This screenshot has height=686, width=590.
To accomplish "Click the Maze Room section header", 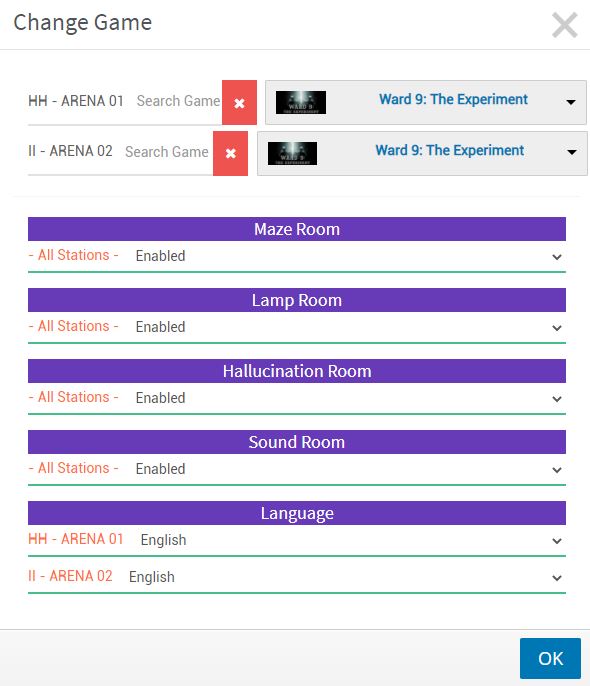I will click(297, 229).
